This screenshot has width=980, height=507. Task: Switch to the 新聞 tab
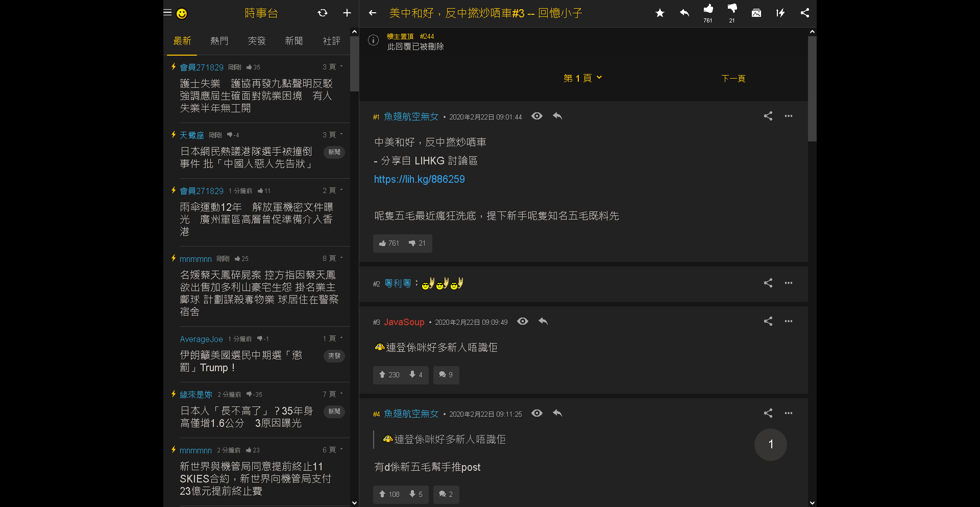pyautogui.click(x=294, y=41)
